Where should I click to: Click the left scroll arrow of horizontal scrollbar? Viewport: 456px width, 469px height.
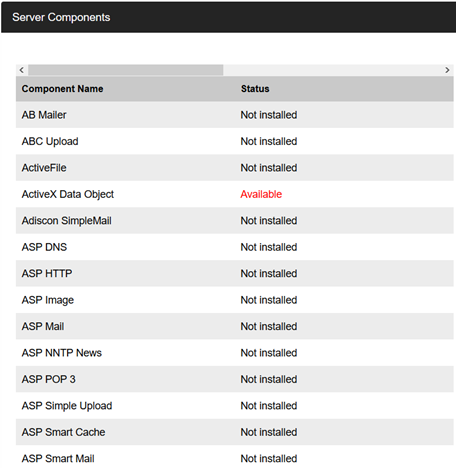pyautogui.click(x=22, y=70)
